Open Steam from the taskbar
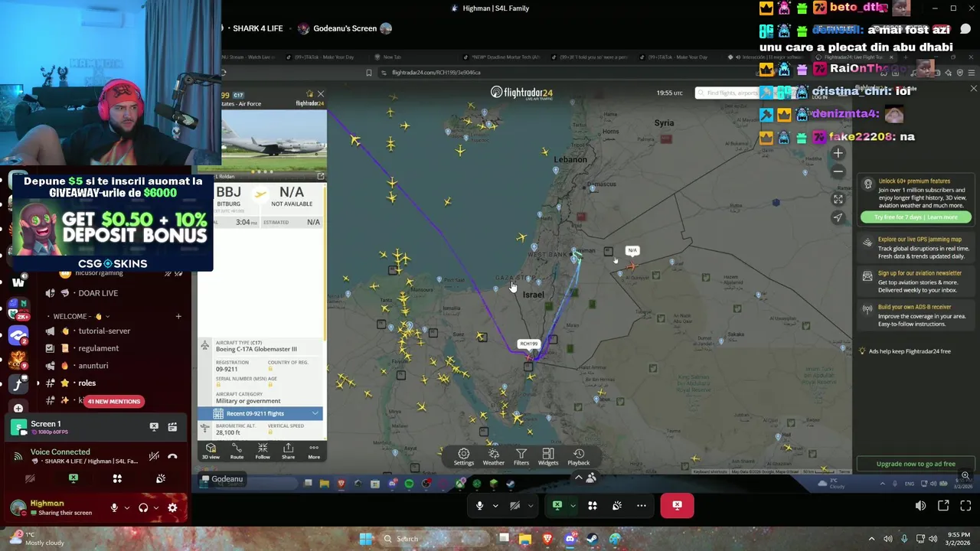Image resolution: width=980 pixels, height=551 pixels. pos(593,539)
